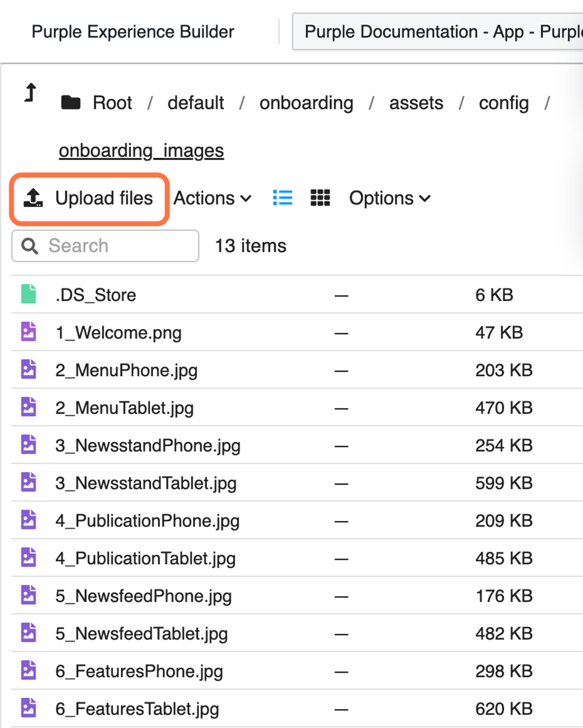Click the 470 KB size value
Screen dimensions: 583x728
tap(504, 408)
